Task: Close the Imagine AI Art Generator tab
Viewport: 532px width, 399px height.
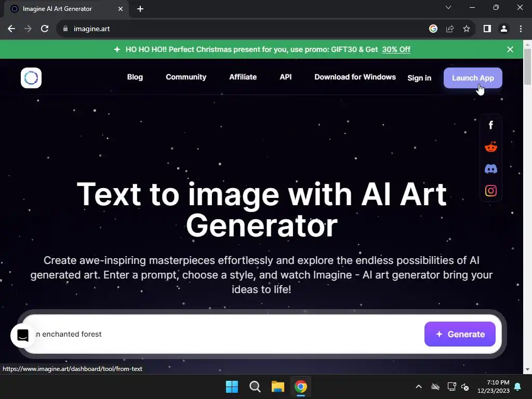Action: (x=121, y=9)
